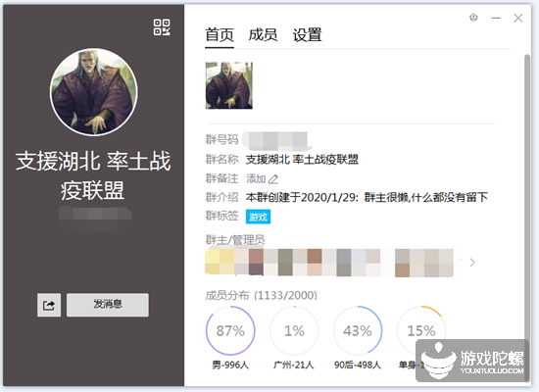Open the group QR code icon
Screen dimensions: 539x392
pos(162,27)
